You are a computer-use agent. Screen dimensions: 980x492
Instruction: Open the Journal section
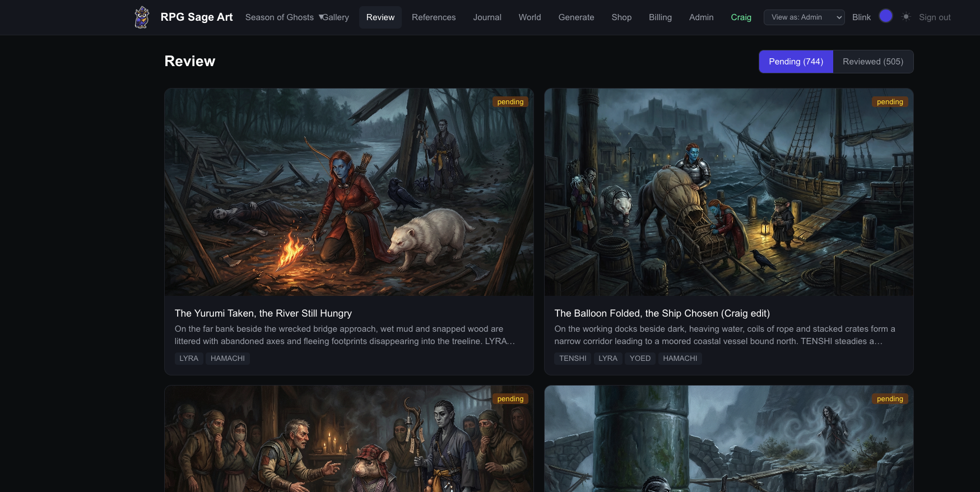(x=487, y=17)
